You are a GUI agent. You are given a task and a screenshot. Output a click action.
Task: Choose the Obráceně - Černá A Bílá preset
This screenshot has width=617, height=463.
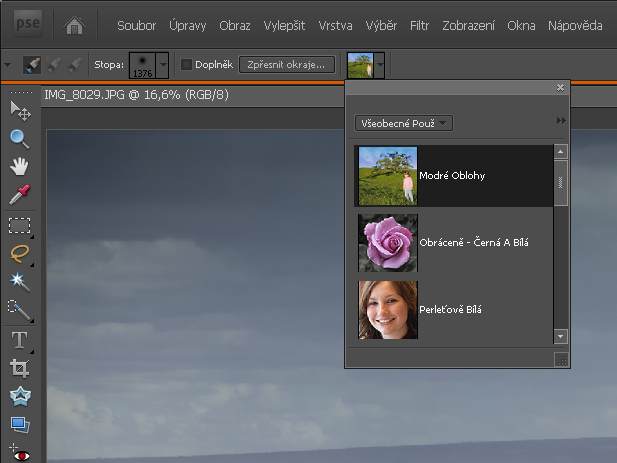(450, 243)
